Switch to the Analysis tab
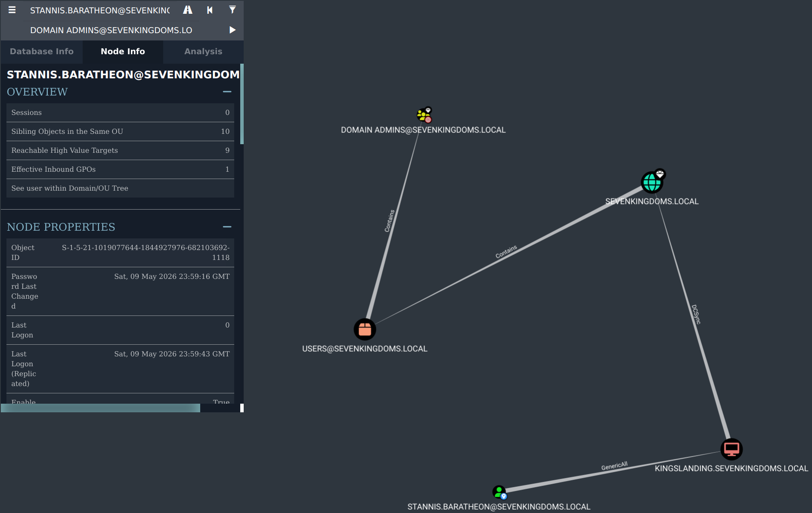This screenshot has height=513, width=812. [x=203, y=52]
